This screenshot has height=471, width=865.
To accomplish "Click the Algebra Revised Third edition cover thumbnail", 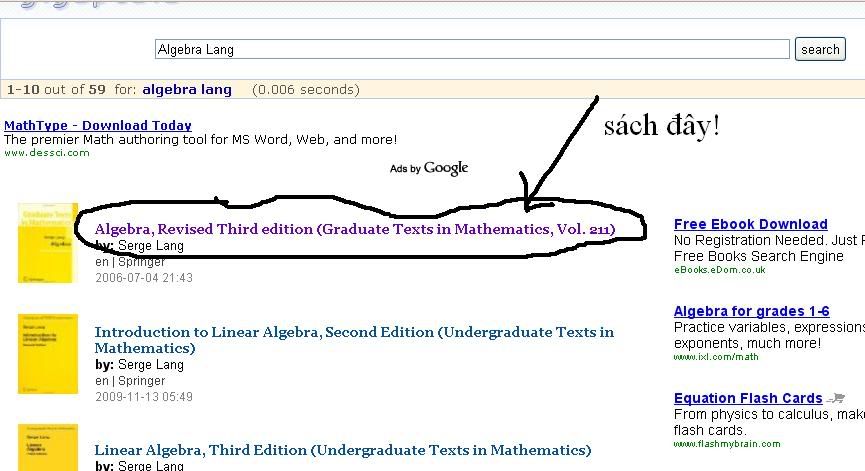I will point(48,243).
